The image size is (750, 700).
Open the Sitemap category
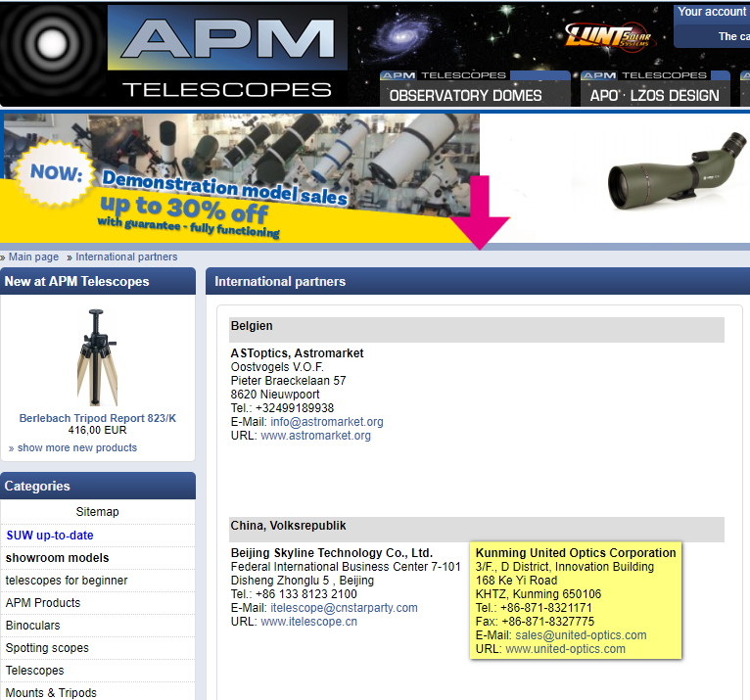click(x=98, y=512)
